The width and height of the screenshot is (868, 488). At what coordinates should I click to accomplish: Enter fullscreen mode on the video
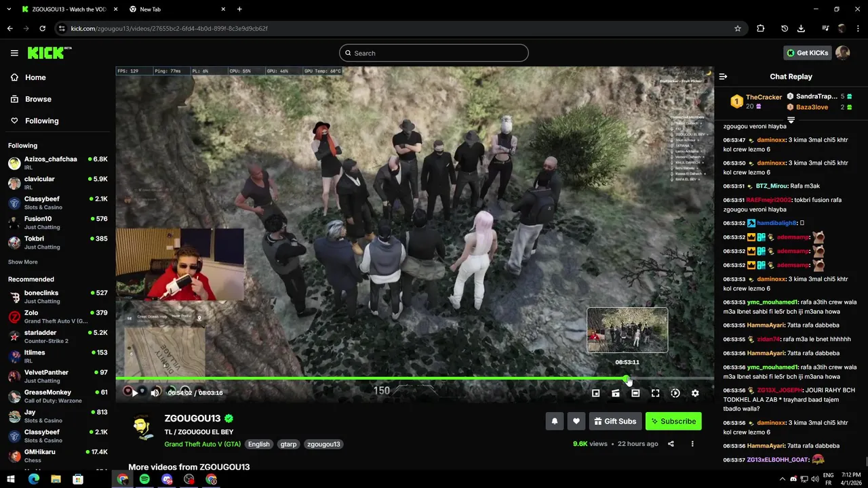pyautogui.click(x=655, y=393)
